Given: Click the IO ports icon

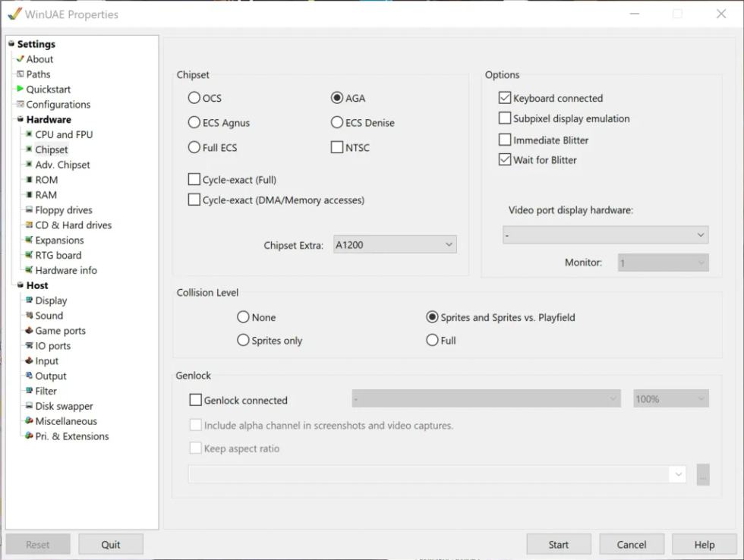Looking at the screenshot, I should pyautogui.click(x=29, y=346).
